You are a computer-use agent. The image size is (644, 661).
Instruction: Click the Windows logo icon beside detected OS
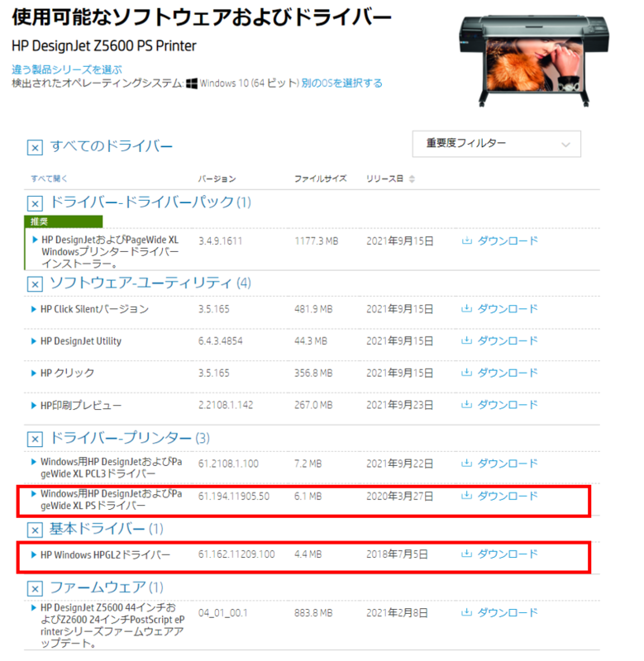192,83
